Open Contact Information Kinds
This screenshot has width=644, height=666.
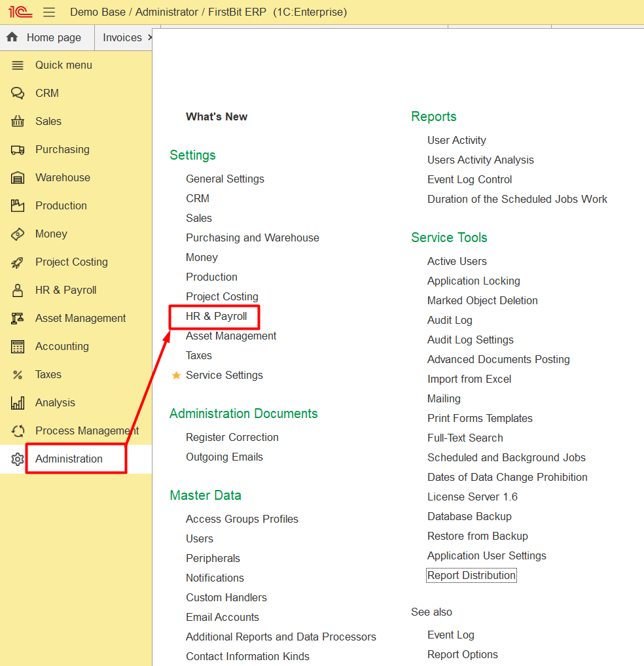[x=247, y=656]
